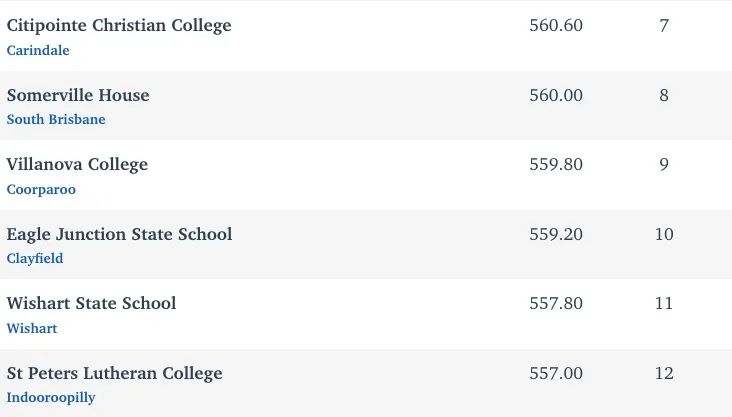Click the 560.00 score value
This screenshot has width=732, height=417.
(x=556, y=95)
